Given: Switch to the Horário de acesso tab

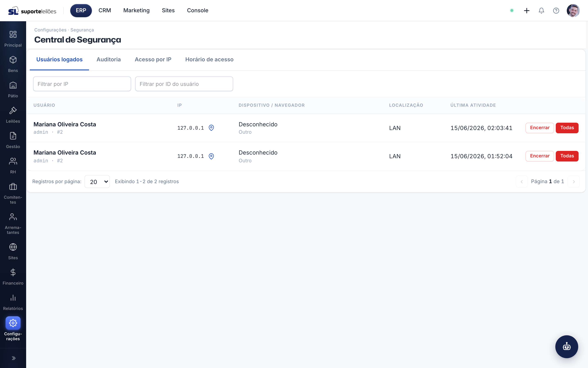Looking at the screenshot, I should point(209,59).
